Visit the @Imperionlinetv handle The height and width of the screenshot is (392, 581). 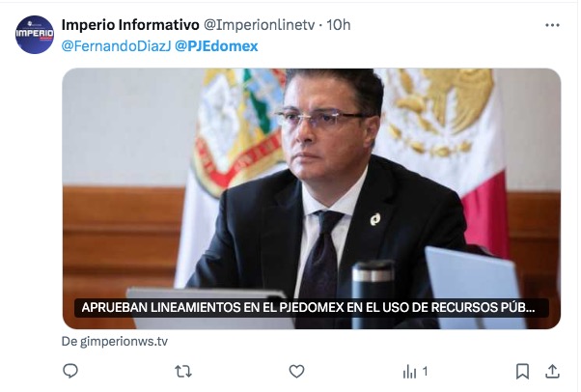tap(259, 25)
